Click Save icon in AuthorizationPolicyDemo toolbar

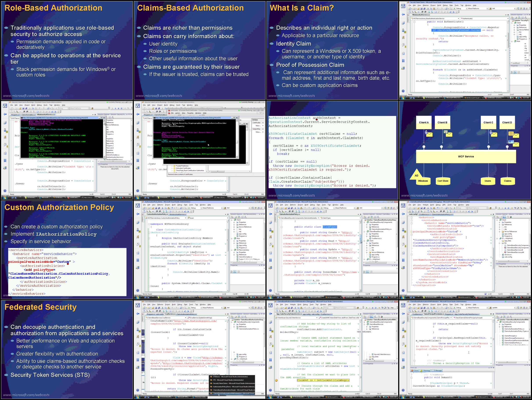coord(156,208)
